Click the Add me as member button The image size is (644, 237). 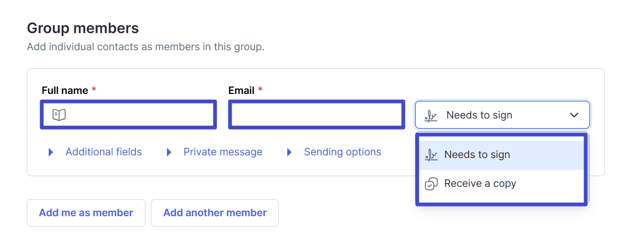[86, 213]
